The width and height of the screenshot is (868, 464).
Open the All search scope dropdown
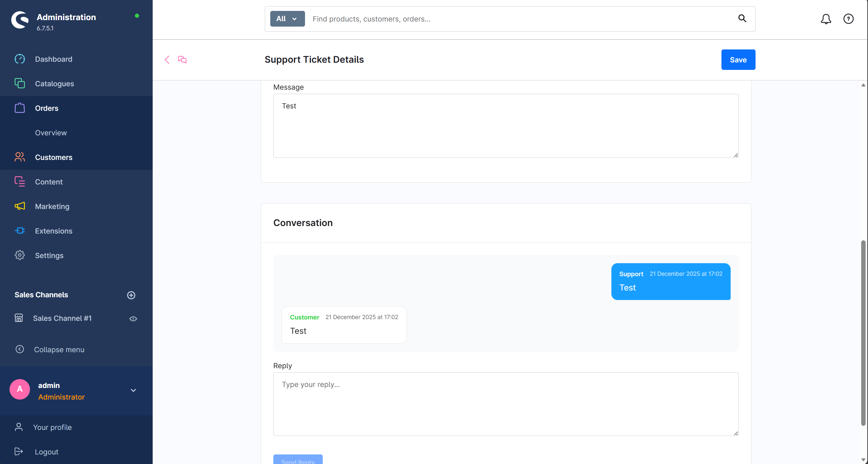click(x=287, y=19)
